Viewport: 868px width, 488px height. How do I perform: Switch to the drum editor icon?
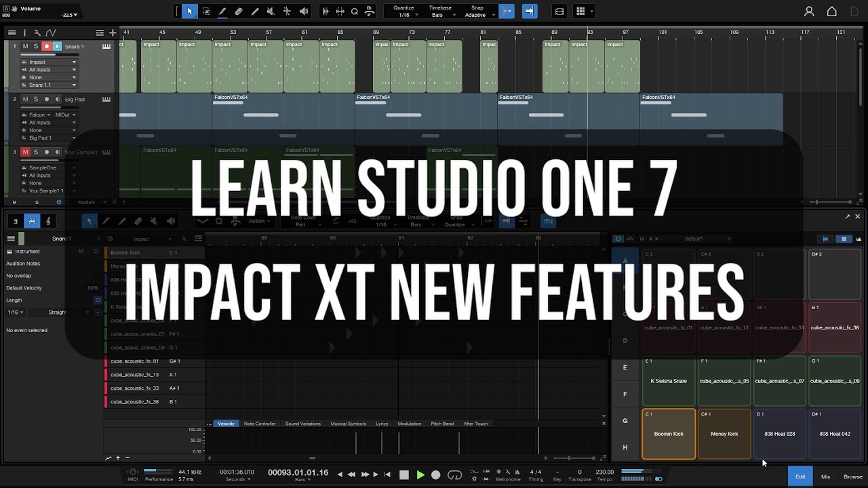(32, 221)
